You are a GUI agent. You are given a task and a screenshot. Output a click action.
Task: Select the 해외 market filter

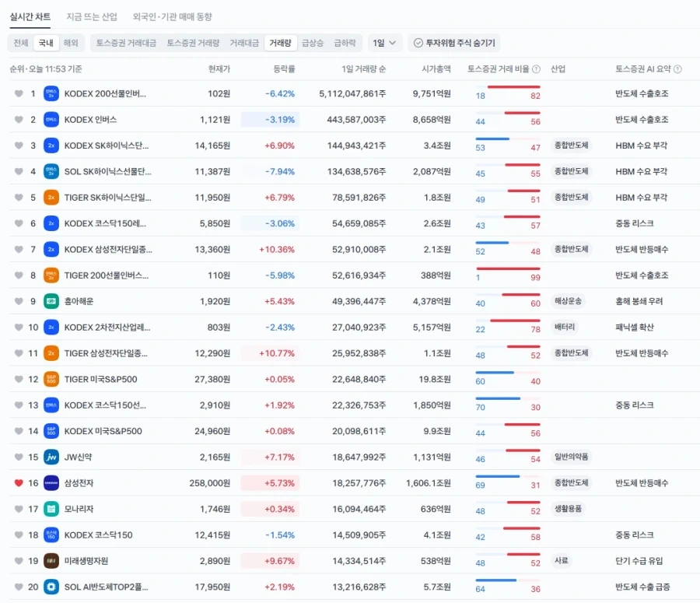coord(71,43)
